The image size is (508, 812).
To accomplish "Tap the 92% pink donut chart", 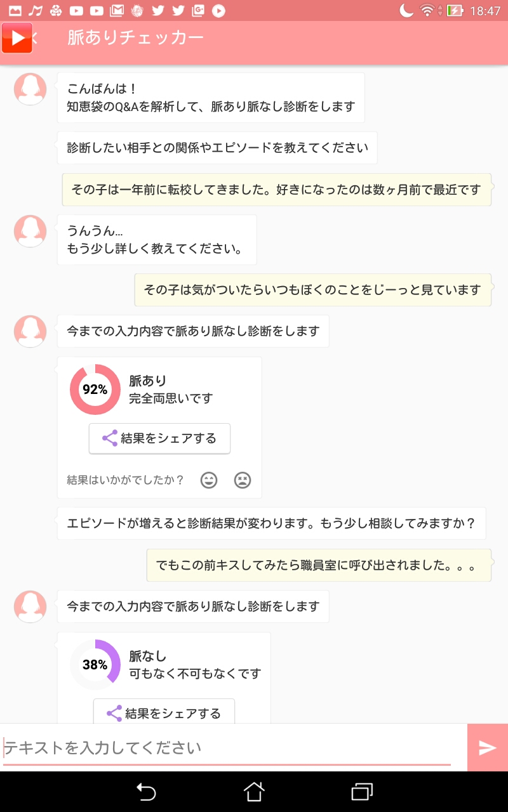I will (95, 390).
